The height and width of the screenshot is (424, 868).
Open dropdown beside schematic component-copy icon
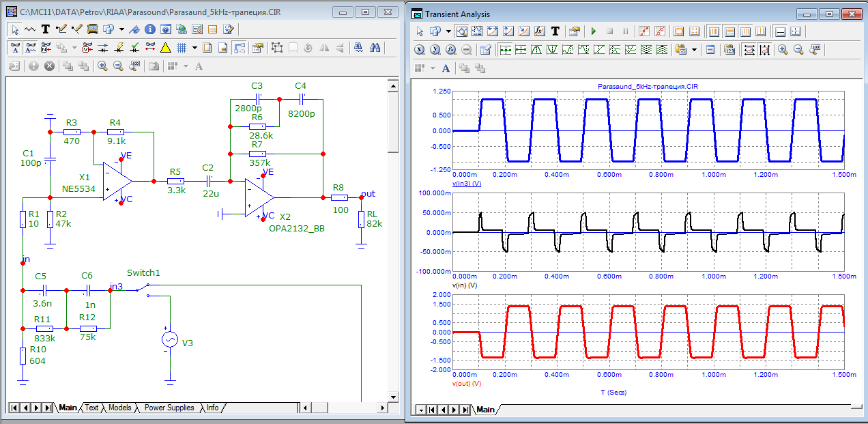tap(121, 29)
